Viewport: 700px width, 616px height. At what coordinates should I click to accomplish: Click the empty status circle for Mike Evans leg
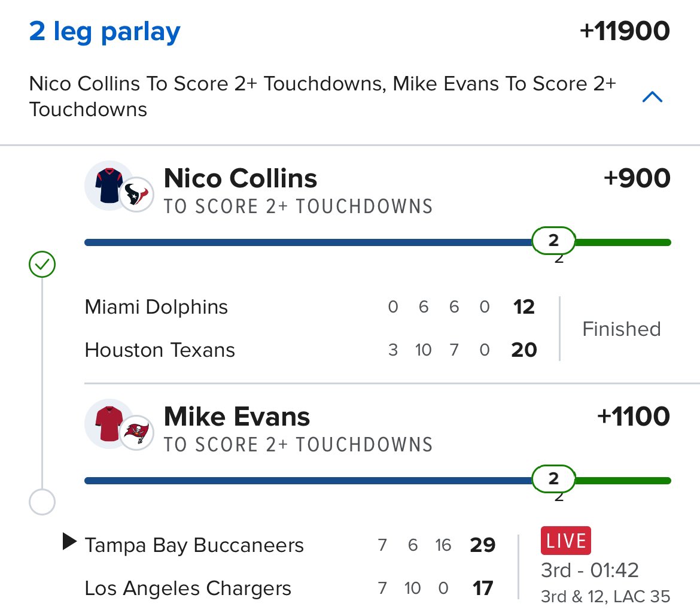[42, 502]
